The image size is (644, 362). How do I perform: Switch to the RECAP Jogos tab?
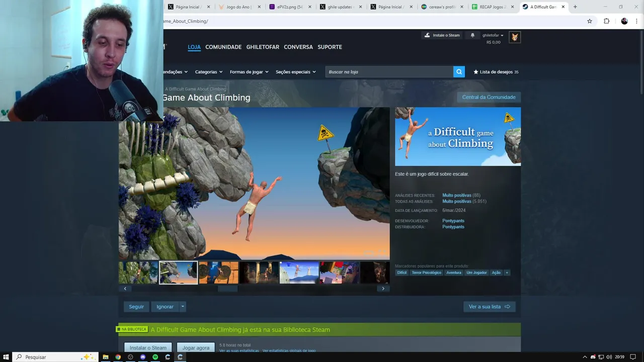(x=493, y=7)
